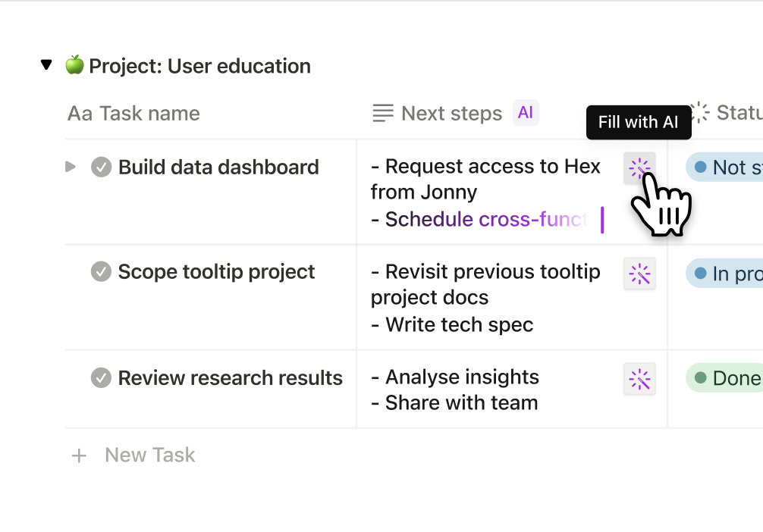This screenshot has height=532, width=763.
Task: Click the AI badge beside Next steps
Action: pyautogui.click(x=526, y=113)
